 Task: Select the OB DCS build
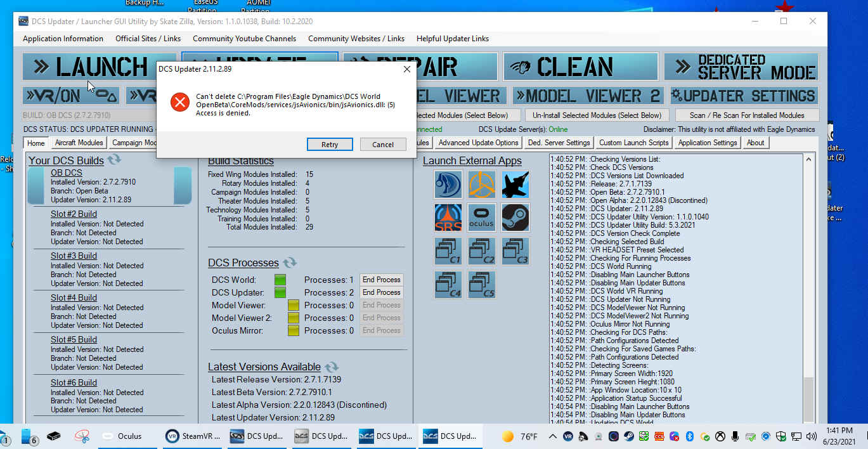pyautogui.click(x=67, y=172)
